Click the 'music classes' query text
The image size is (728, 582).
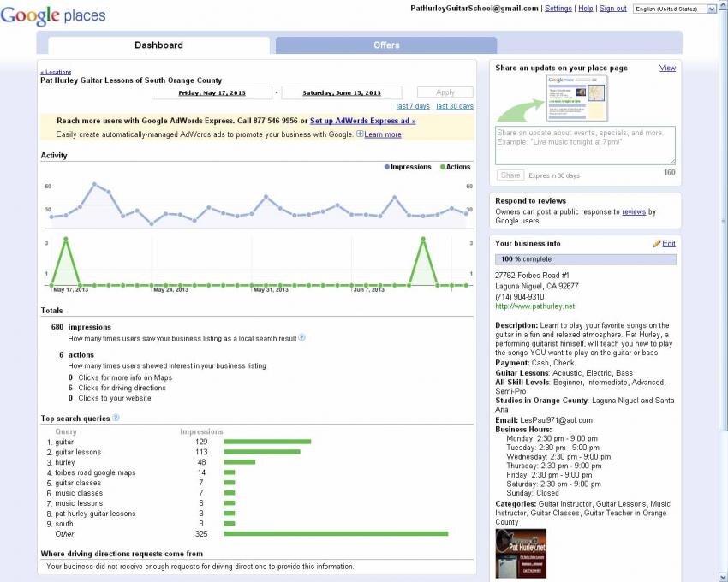(x=79, y=493)
